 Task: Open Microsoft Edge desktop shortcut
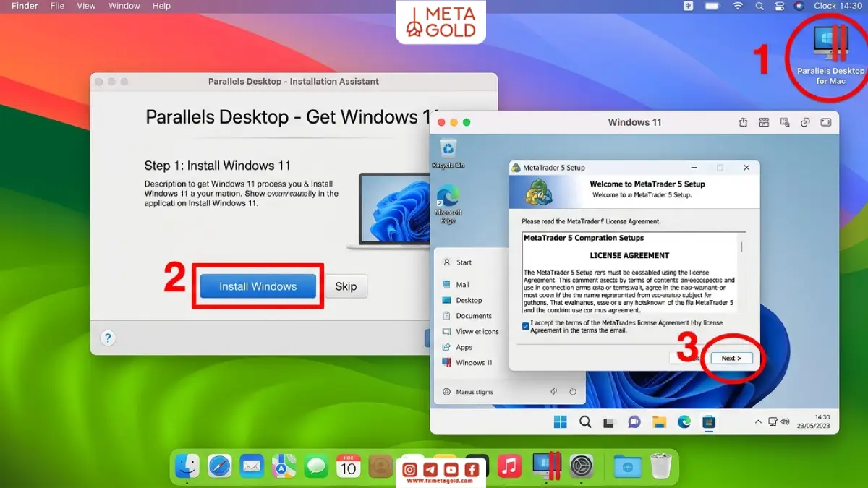448,203
